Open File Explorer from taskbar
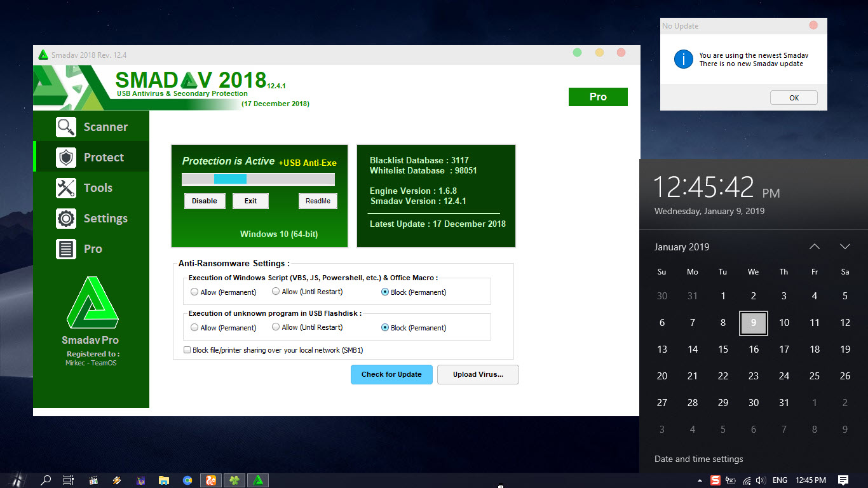Image resolution: width=868 pixels, height=488 pixels. 163,480
